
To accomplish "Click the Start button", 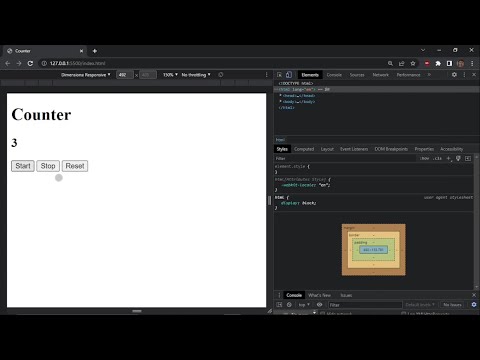I will tap(23, 166).
